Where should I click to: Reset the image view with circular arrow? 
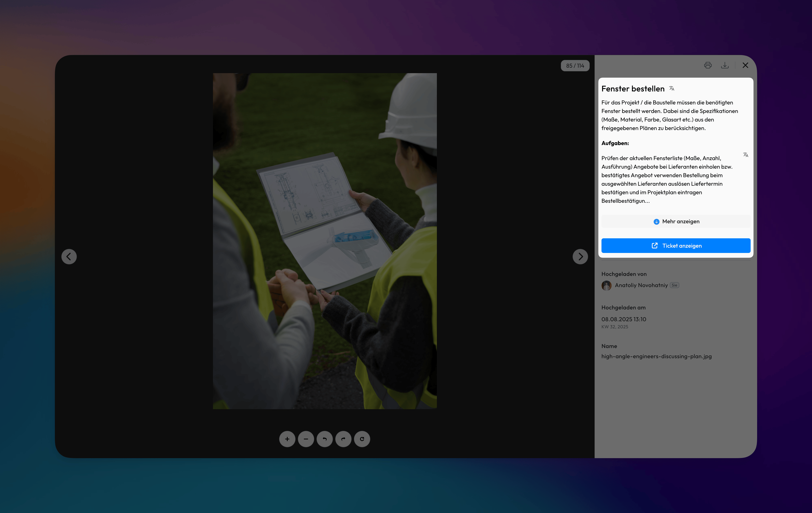tap(362, 439)
